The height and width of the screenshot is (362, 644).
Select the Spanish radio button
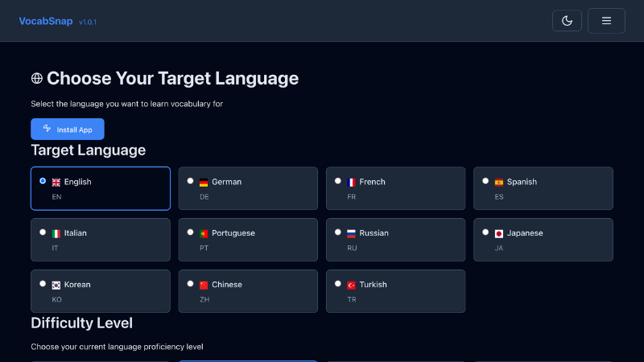tap(485, 181)
